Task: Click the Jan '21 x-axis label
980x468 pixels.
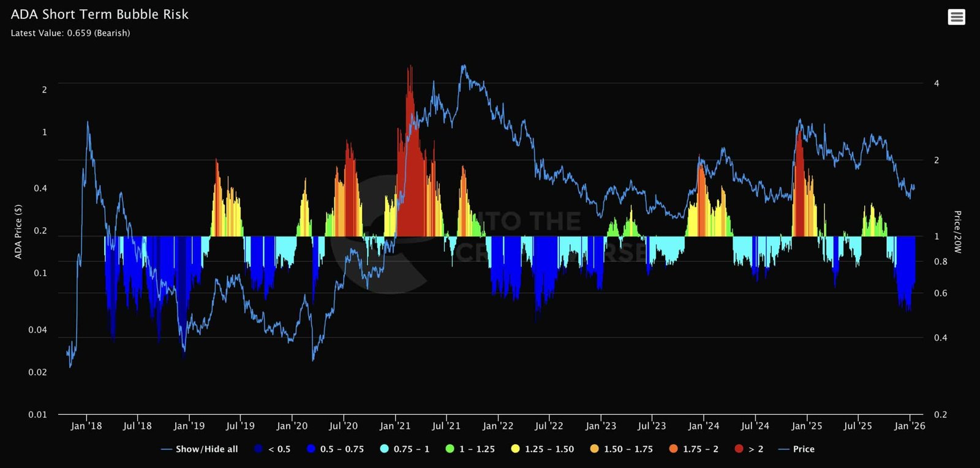Action: (395, 426)
